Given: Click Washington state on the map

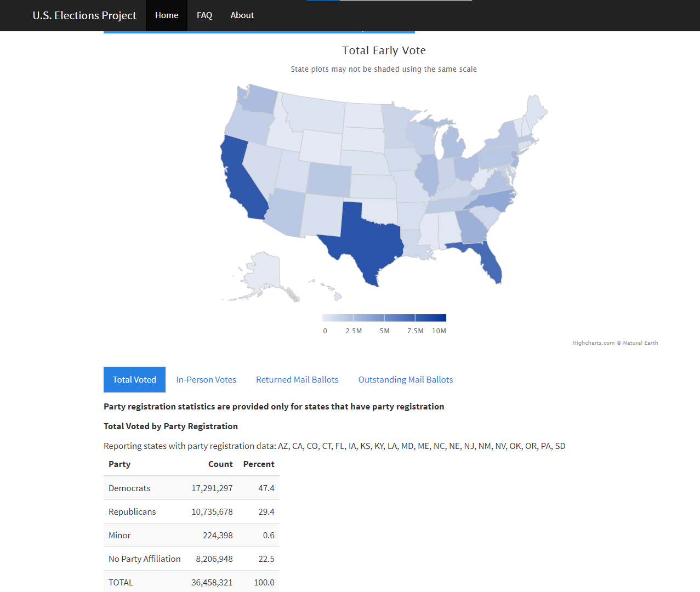Looking at the screenshot, I should click(x=259, y=99).
